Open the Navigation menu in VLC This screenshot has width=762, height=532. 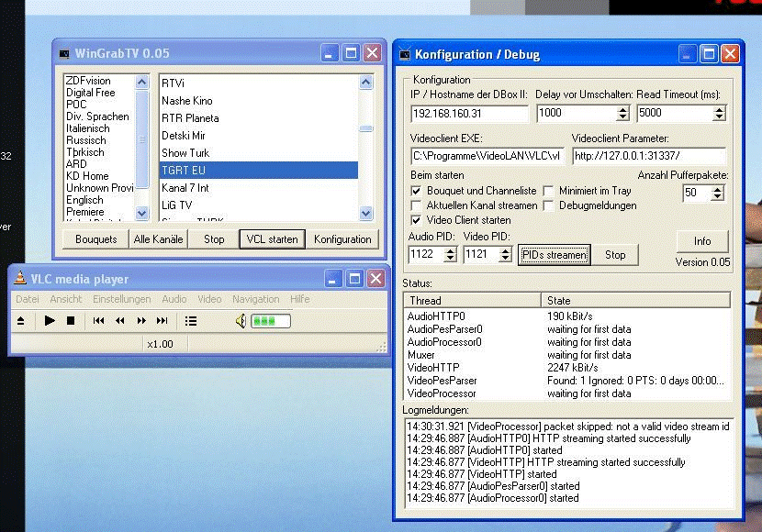tap(255, 299)
